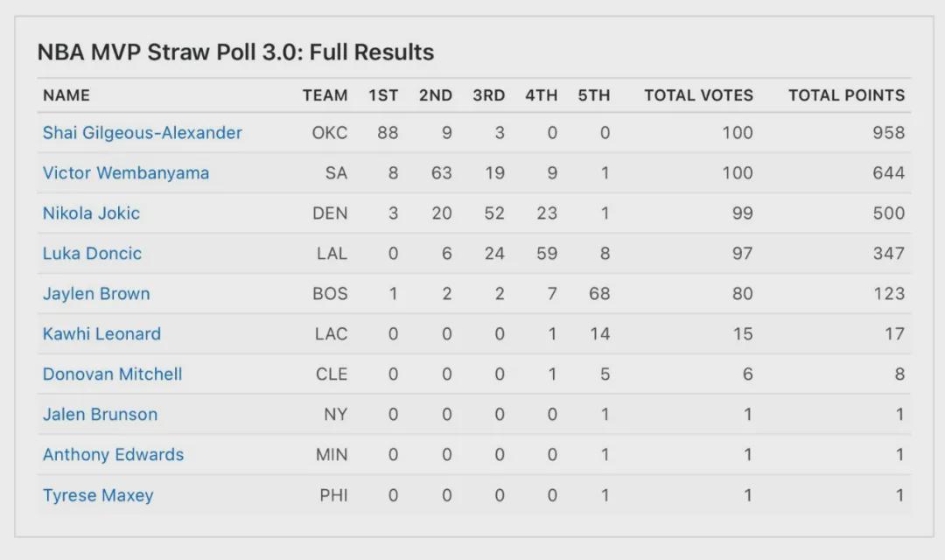Click the 2ND column header
945x560 pixels.
(x=436, y=95)
